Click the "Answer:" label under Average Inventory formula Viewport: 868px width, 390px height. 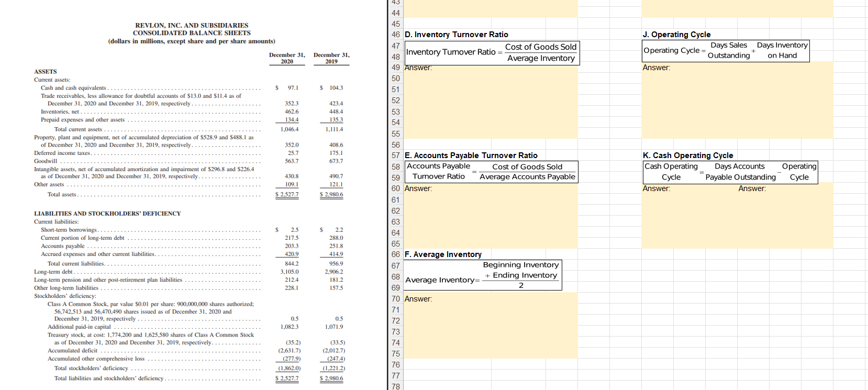point(418,299)
